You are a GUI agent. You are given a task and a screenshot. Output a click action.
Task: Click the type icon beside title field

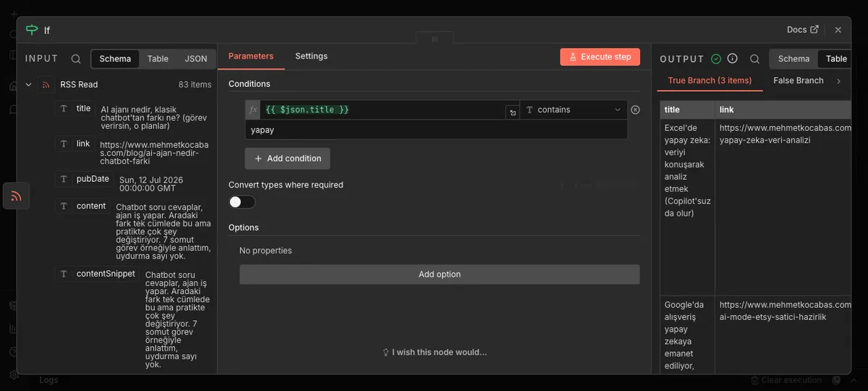[x=64, y=108]
